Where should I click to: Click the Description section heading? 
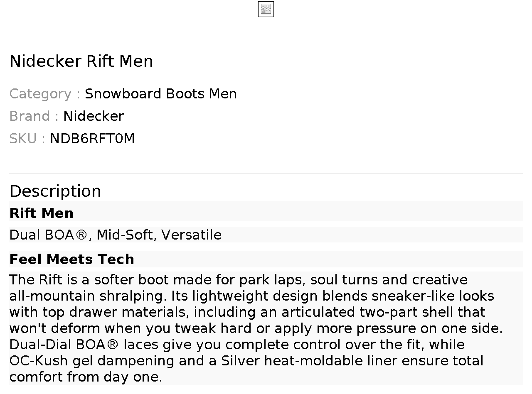coord(55,191)
